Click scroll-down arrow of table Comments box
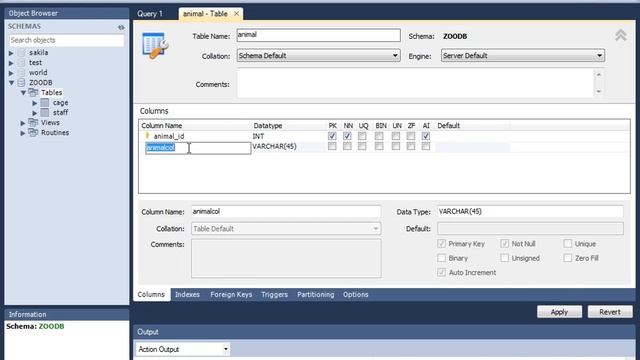The width and height of the screenshot is (640, 360). tap(599, 91)
